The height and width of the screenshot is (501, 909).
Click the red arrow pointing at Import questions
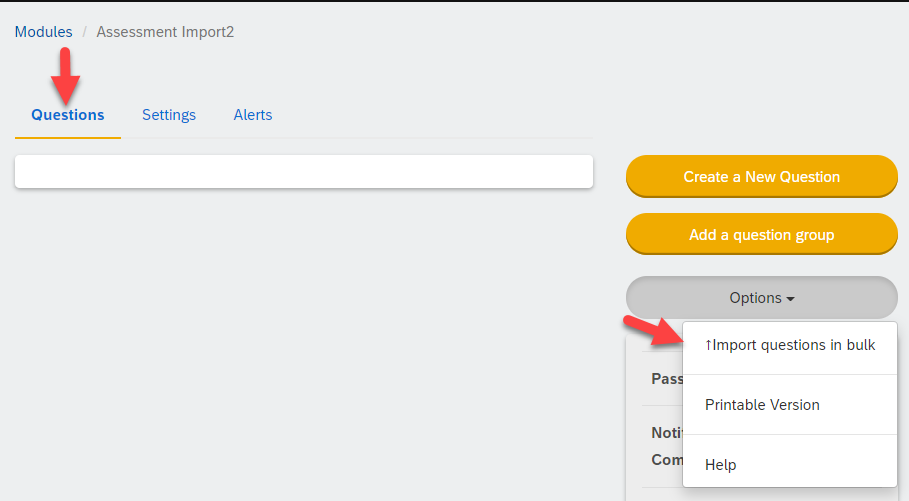[x=653, y=331]
